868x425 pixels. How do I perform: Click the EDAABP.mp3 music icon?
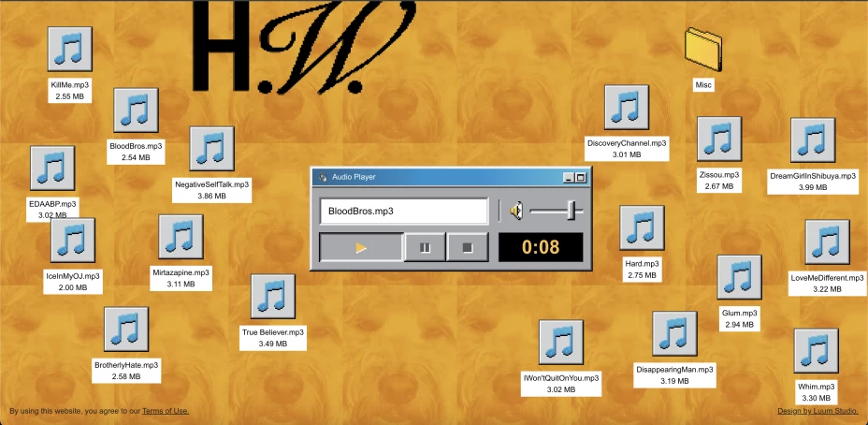pyautogui.click(x=52, y=168)
